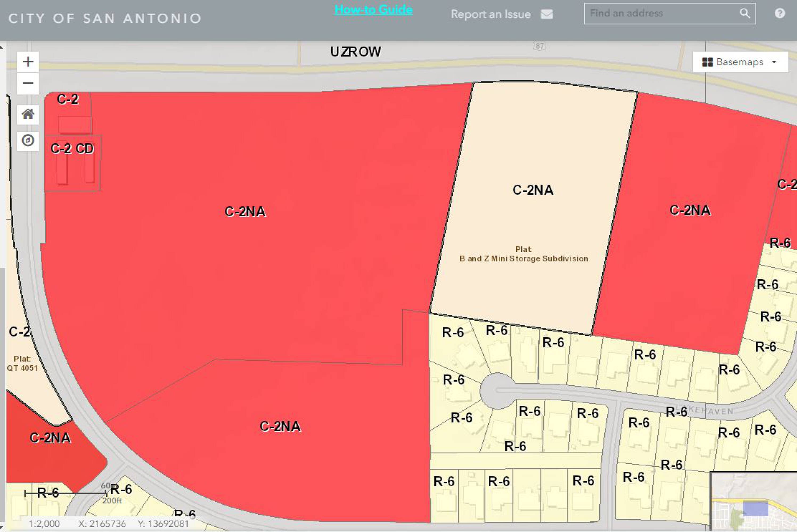Open the How-to Guide link
The image size is (797, 532).
click(x=373, y=10)
